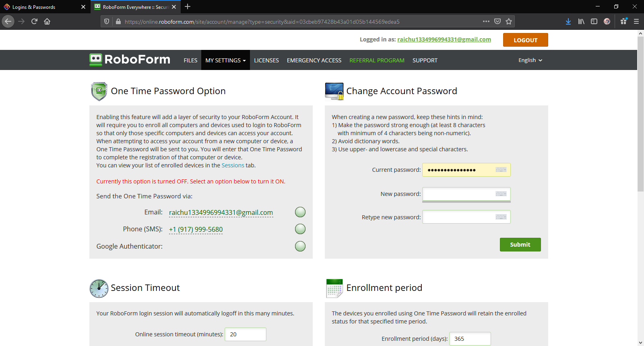Screen dimensions: 644x346
Task: Go back with the browser back arrow
Action: coord(8,21)
